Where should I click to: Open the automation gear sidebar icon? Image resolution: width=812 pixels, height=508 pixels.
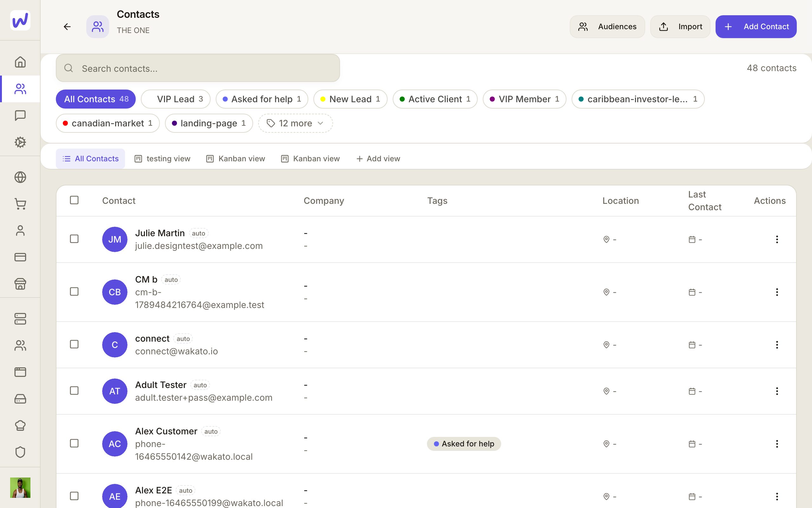20,142
